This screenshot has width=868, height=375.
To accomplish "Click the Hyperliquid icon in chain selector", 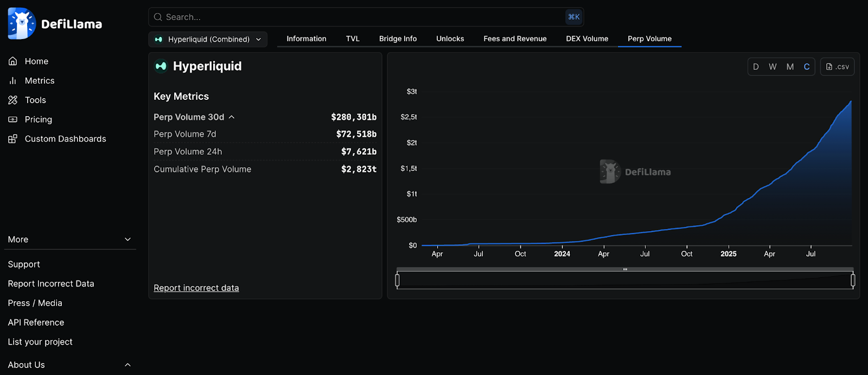I will pyautogui.click(x=158, y=40).
